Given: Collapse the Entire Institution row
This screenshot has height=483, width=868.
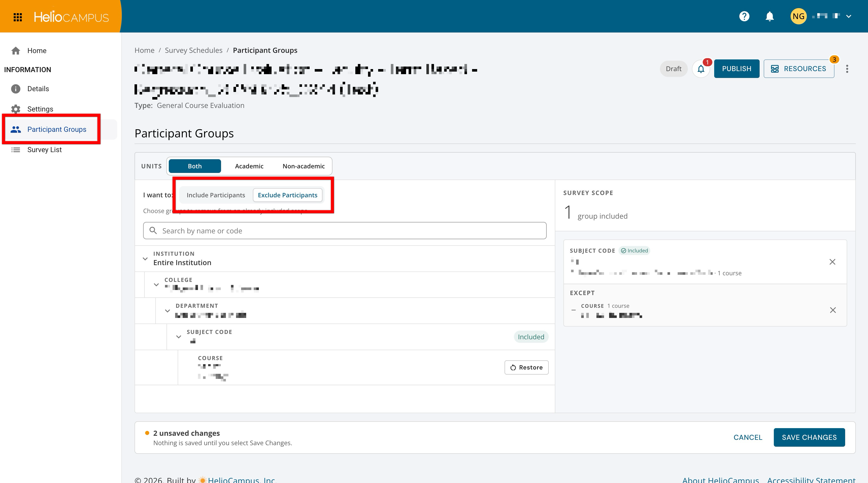Looking at the screenshot, I should tap(145, 259).
